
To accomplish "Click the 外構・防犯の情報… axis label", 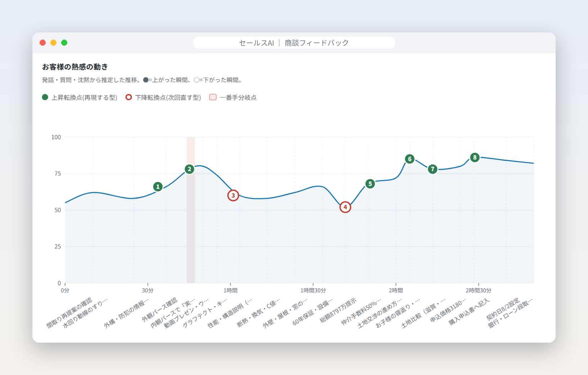I will pyautogui.click(x=126, y=313).
